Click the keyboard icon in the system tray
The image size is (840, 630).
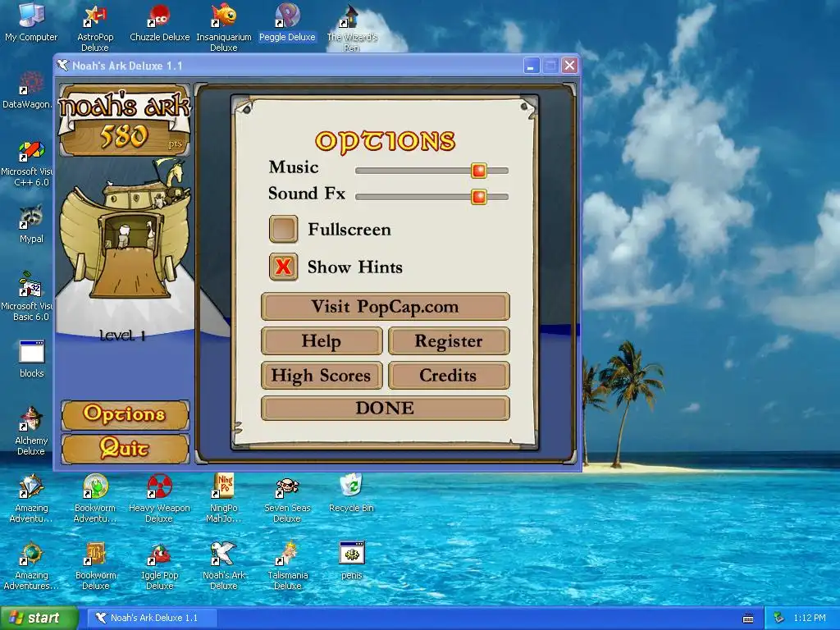748,619
